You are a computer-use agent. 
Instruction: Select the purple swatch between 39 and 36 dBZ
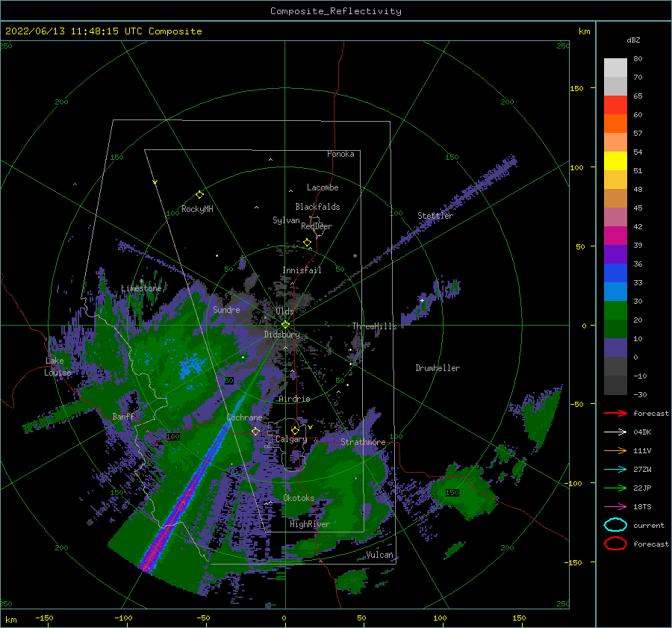615,254
